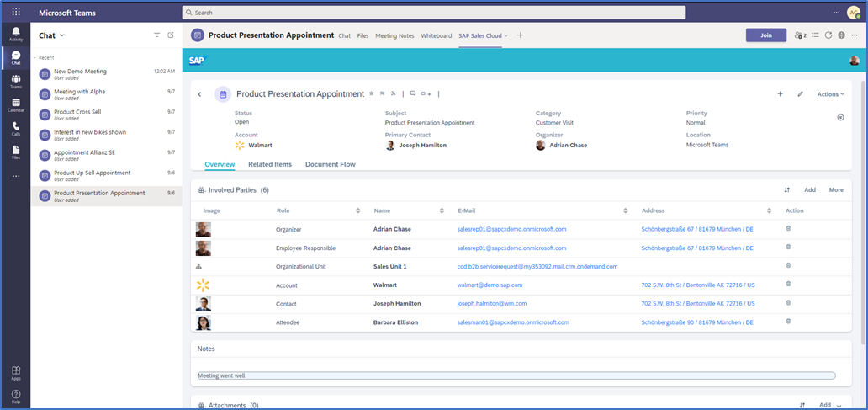Viewport: 868px width, 410px height.
Task: Switch to the Whiteboard tab
Action: 437,35
